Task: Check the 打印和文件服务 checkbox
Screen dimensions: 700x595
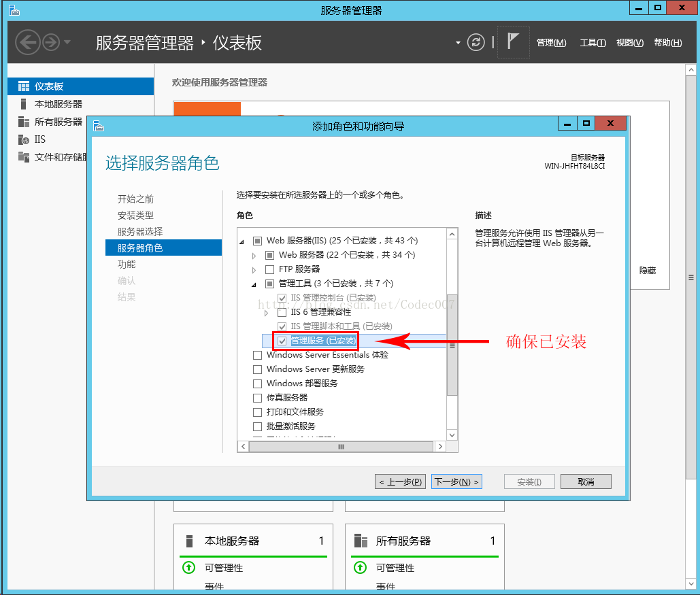Action: 257,413
